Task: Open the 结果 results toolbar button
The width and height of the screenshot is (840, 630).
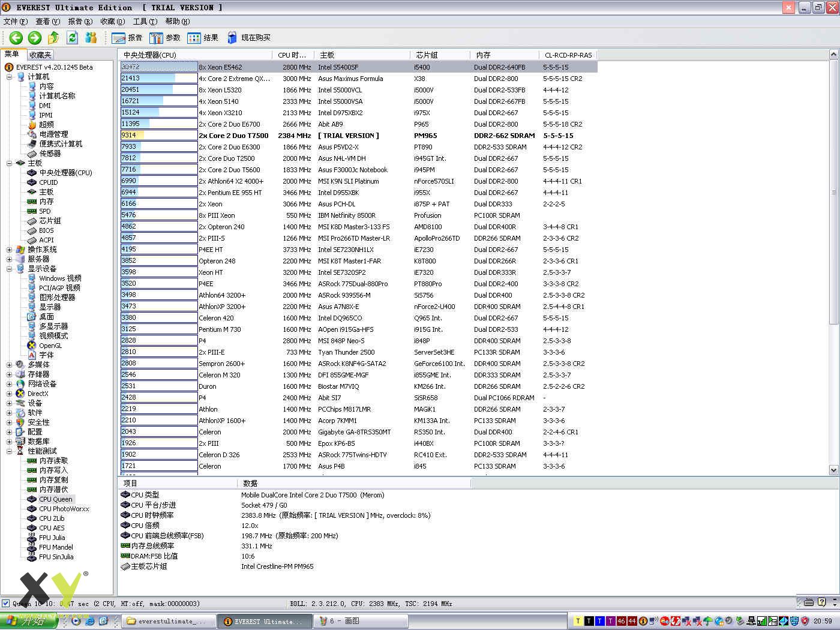Action: tap(203, 38)
